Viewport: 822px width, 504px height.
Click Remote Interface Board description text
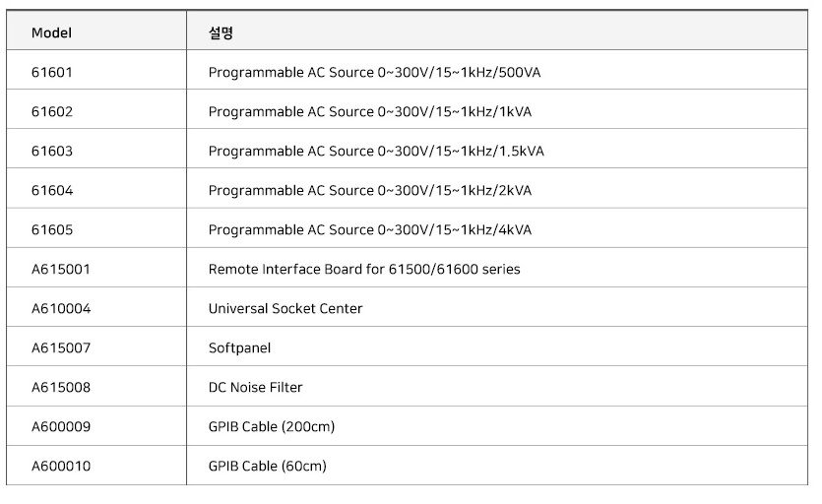pyautogui.click(x=364, y=269)
